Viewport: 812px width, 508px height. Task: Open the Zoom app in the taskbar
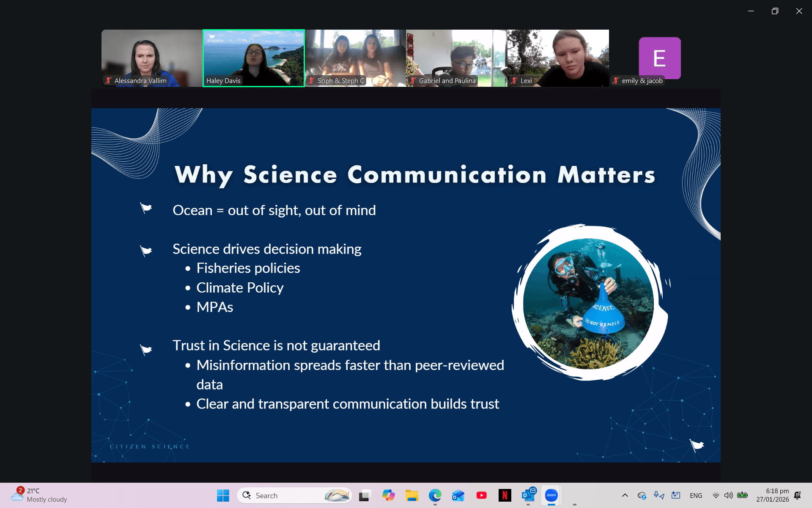[551, 495]
